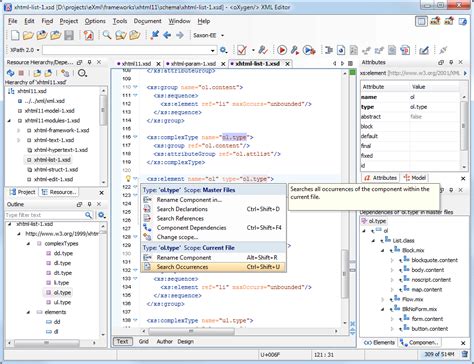Click the red stop icon in Resource Hierarchy
Screen dimensions: 474x364
(21, 73)
